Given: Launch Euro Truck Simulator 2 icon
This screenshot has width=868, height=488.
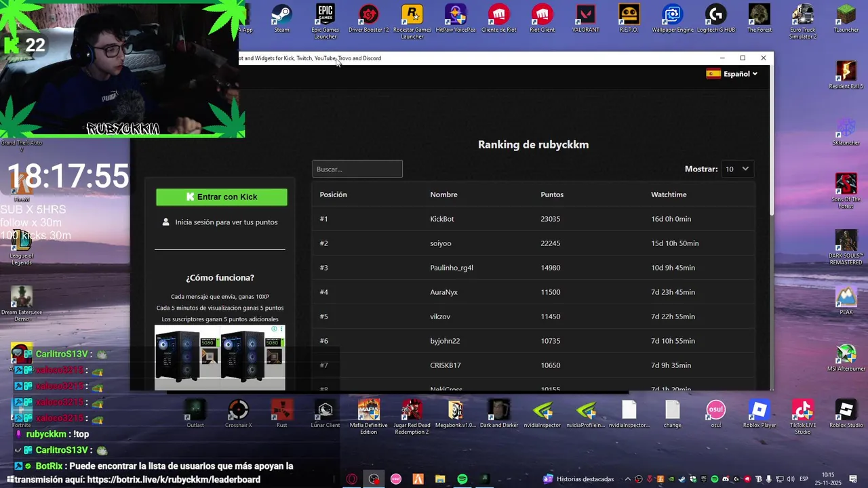Looking at the screenshot, I should pyautogui.click(x=803, y=21).
